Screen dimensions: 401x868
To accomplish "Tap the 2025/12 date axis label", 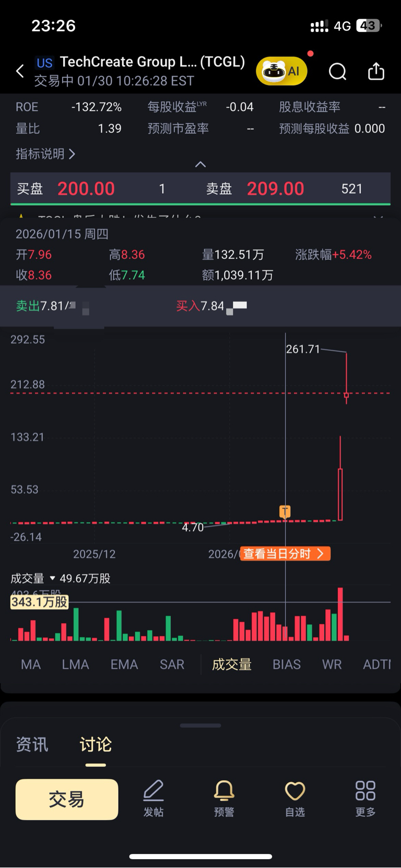I will [x=94, y=554].
